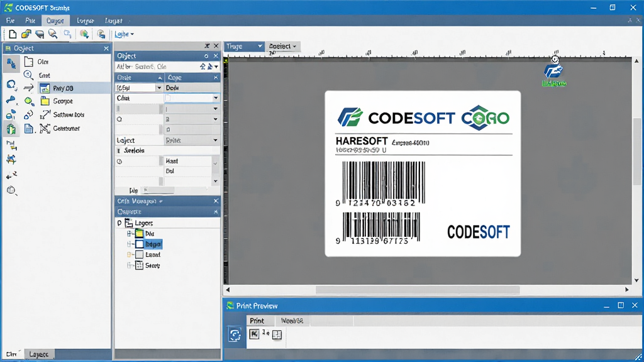The image size is (644, 362).
Task: Open the Lorpe menu
Action: 86,21
